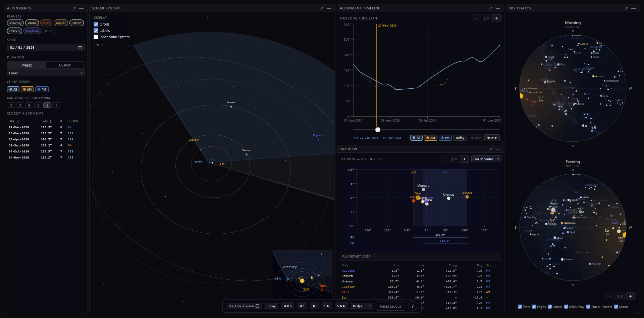Pop out the Solar System panel

click(x=321, y=8)
